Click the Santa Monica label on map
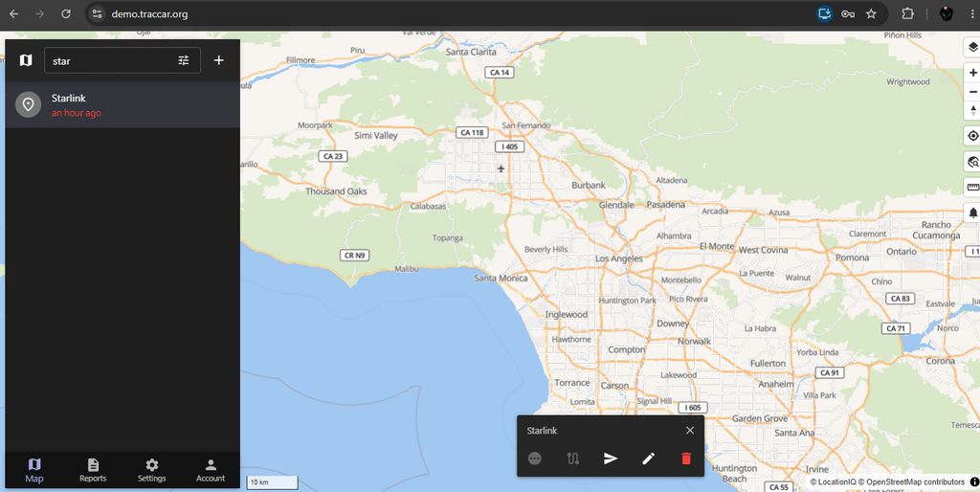Image resolution: width=980 pixels, height=492 pixels. [x=501, y=279]
